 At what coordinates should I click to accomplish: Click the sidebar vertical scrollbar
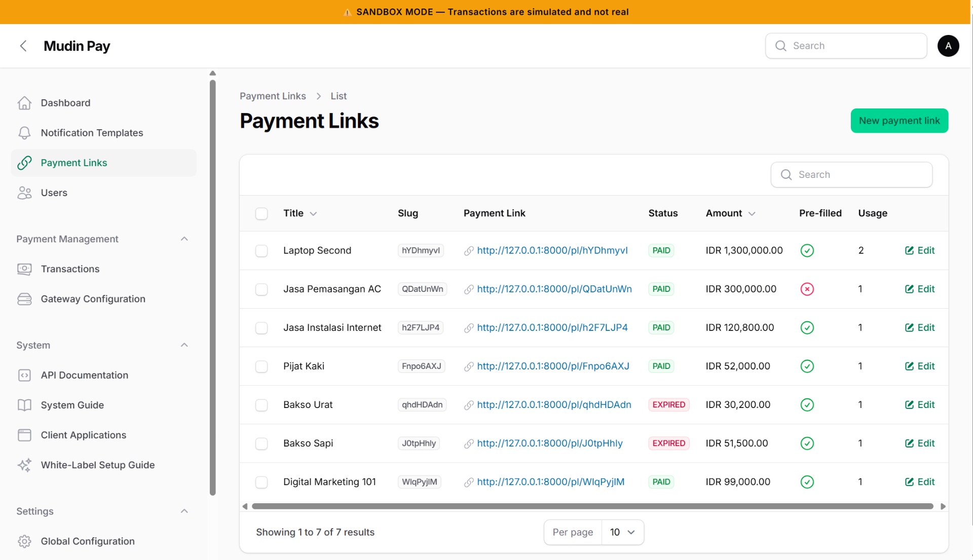(x=213, y=287)
